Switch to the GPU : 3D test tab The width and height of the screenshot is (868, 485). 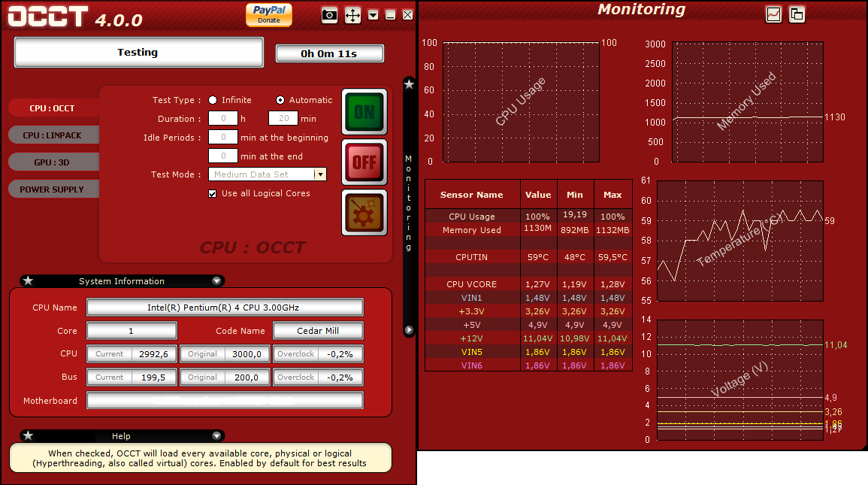click(x=53, y=162)
